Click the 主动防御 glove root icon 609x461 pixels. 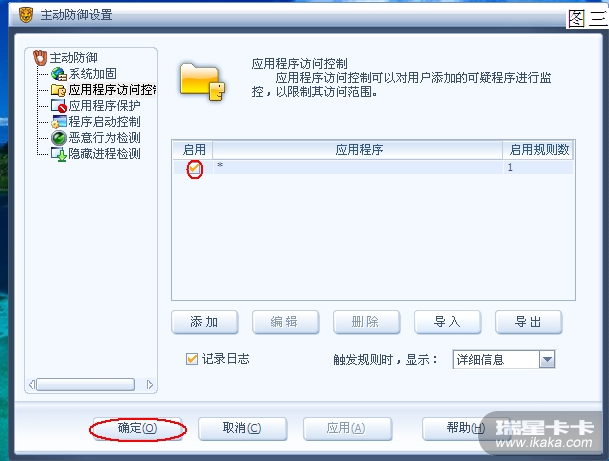pyautogui.click(x=40, y=57)
